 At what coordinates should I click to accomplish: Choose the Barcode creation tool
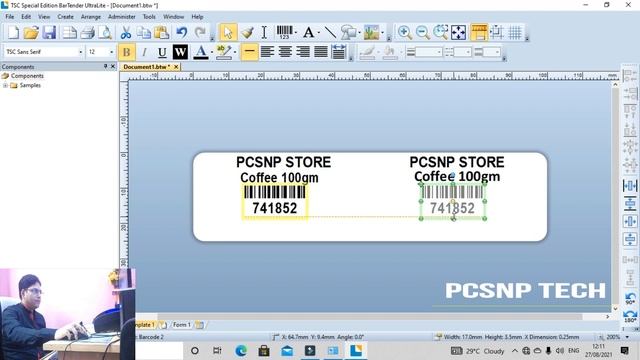click(284, 33)
